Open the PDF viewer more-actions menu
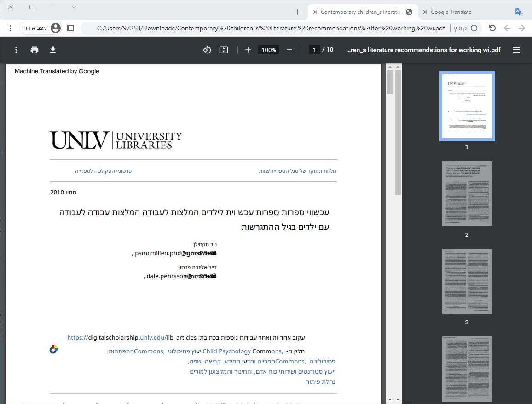This screenshot has width=532, height=404. pos(16,50)
